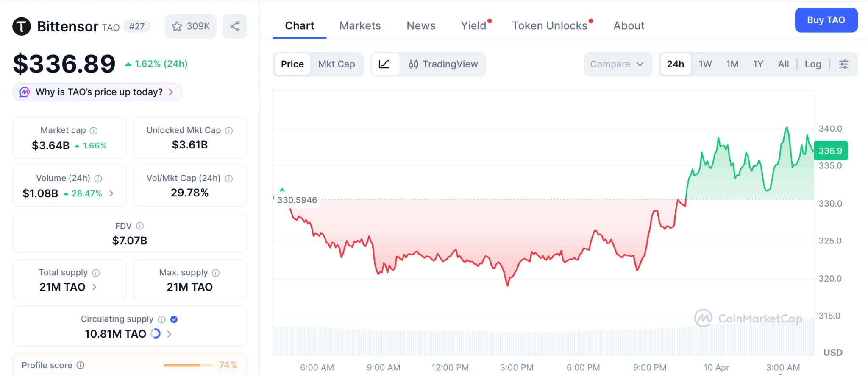868x375 pixels.
Task: Click the line chart style icon
Action: (x=384, y=64)
